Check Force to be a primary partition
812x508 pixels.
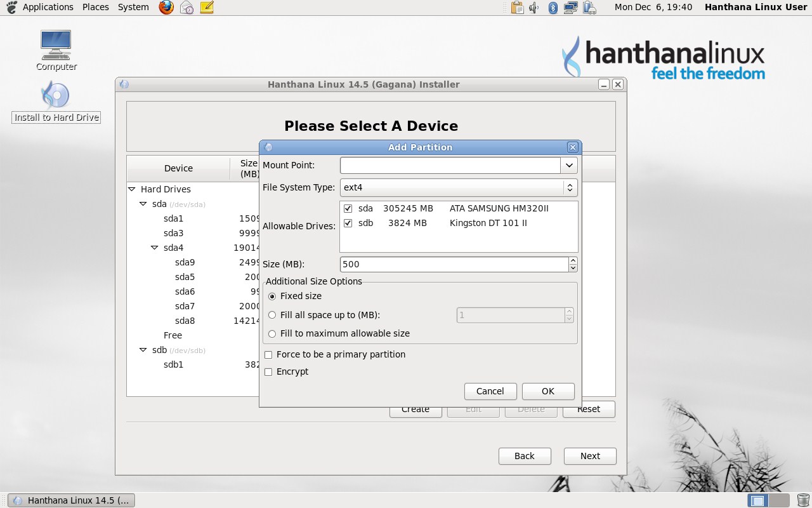click(268, 355)
